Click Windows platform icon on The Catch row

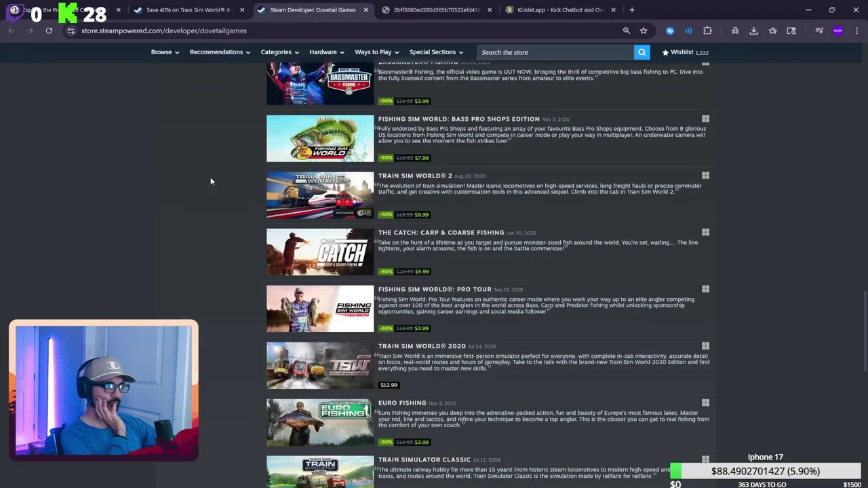(705, 232)
